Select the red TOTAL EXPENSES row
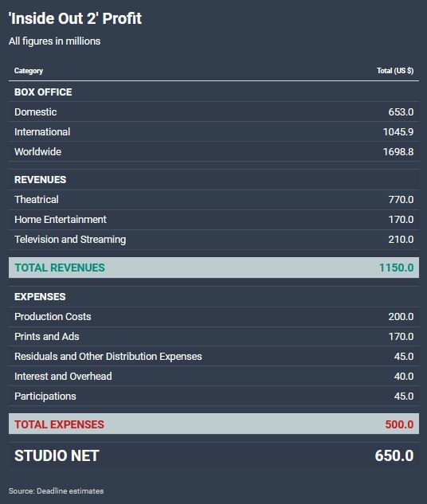Viewport: 427px width, 504px height. point(213,424)
